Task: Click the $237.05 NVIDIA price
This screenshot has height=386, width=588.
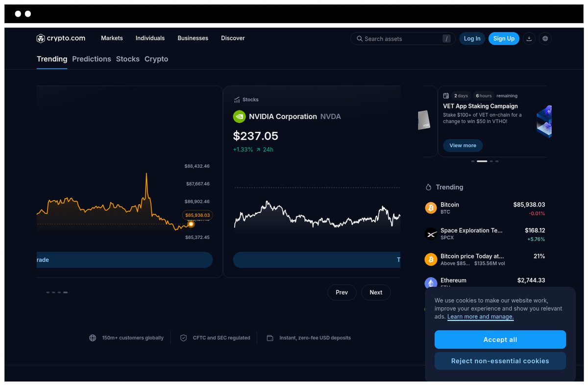Action: coord(255,136)
